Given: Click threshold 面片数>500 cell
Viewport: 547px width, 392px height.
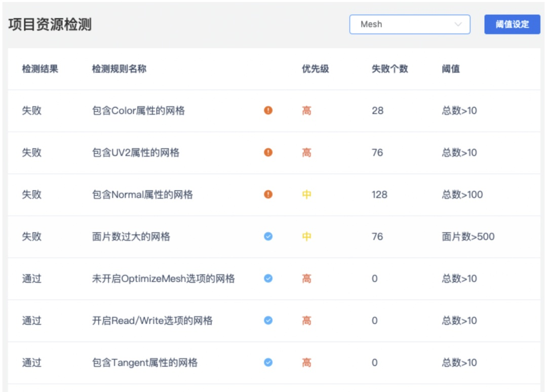Looking at the screenshot, I should 468,237.
